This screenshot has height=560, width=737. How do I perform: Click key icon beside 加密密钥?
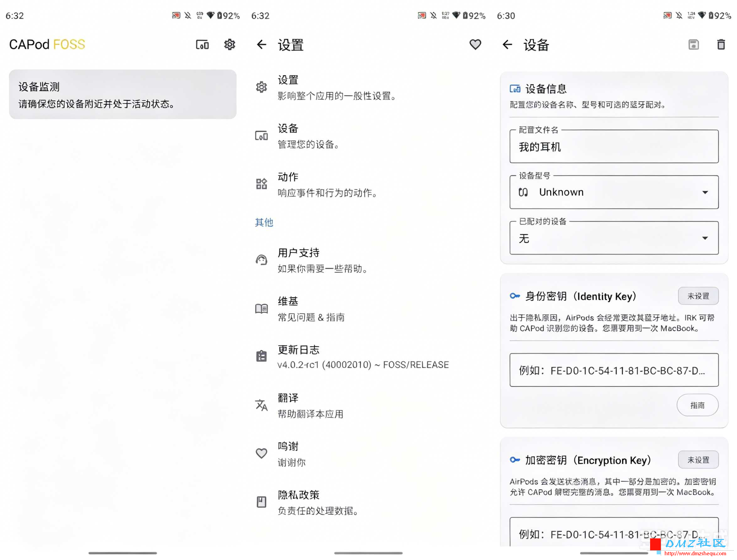(515, 460)
